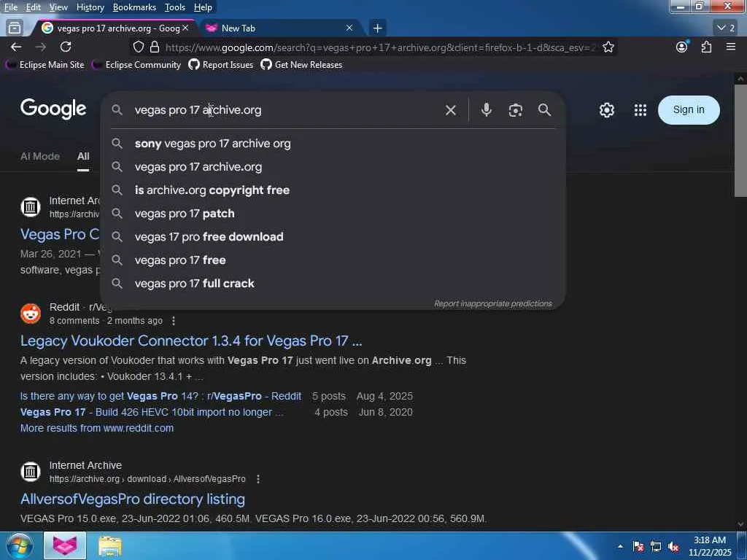Choose suggestion 'is archive.org copyright free'
Screen dimensions: 747x560
pos(333,190)
